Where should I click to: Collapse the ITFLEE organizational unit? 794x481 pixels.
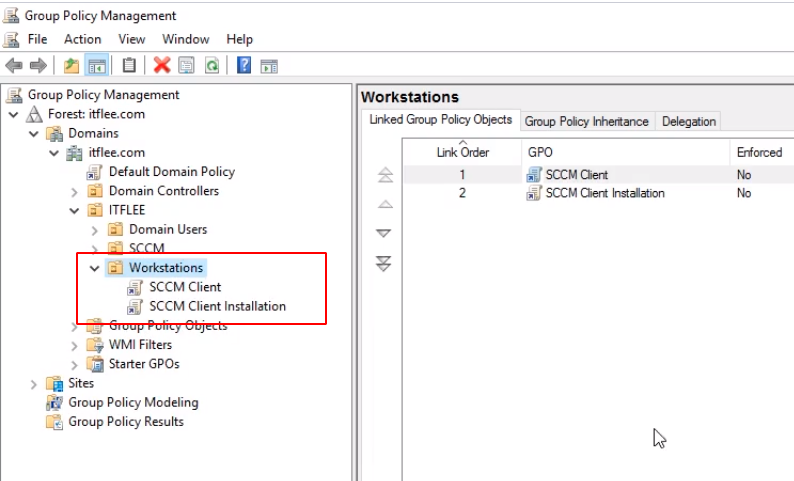click(74, 211)
